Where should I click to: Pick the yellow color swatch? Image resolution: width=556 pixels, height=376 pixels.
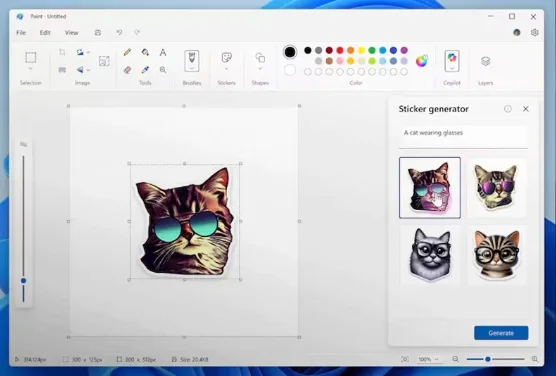tap(361, 50)
